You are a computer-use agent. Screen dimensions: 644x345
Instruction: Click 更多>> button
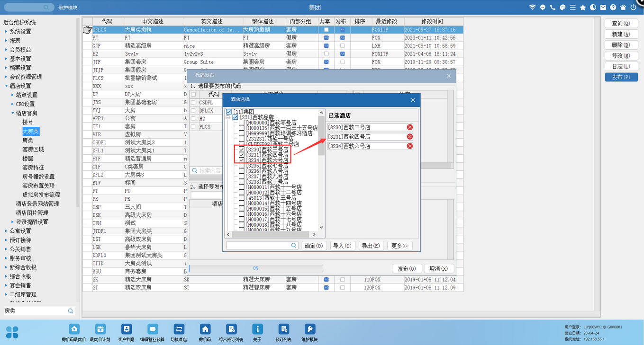[x=399, y=246]
